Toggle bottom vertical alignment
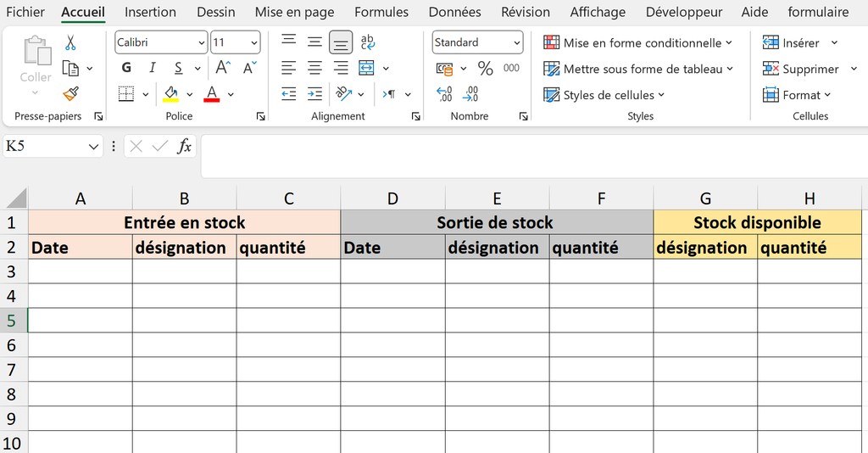This screenshot has width=868, height=453. pyautogui.click(x=341, y=42)
